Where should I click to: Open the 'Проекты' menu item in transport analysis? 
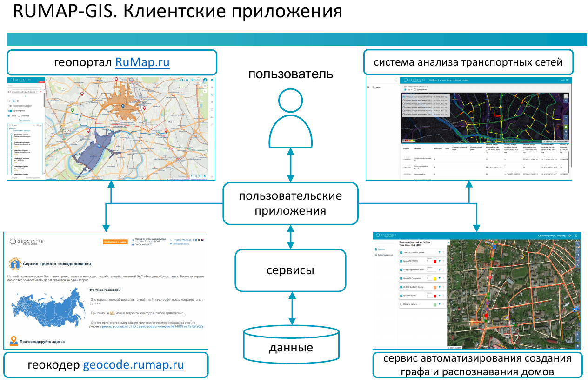[377, 87]
